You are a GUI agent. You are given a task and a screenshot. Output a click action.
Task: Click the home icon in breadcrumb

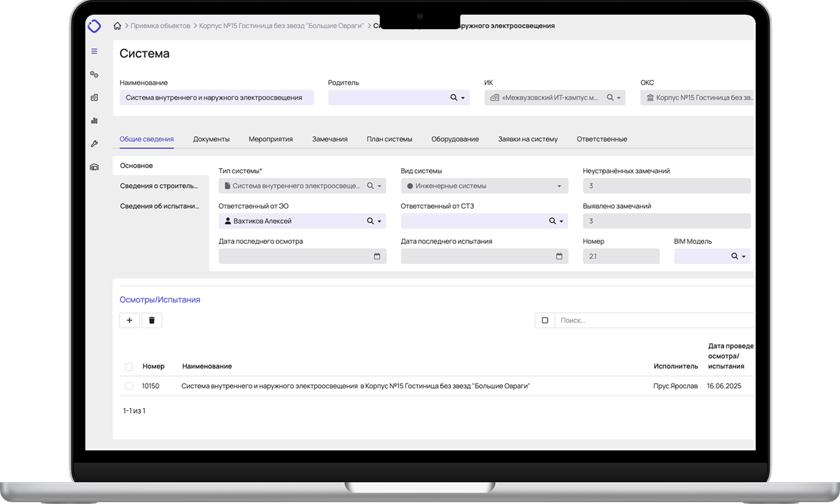118,26
